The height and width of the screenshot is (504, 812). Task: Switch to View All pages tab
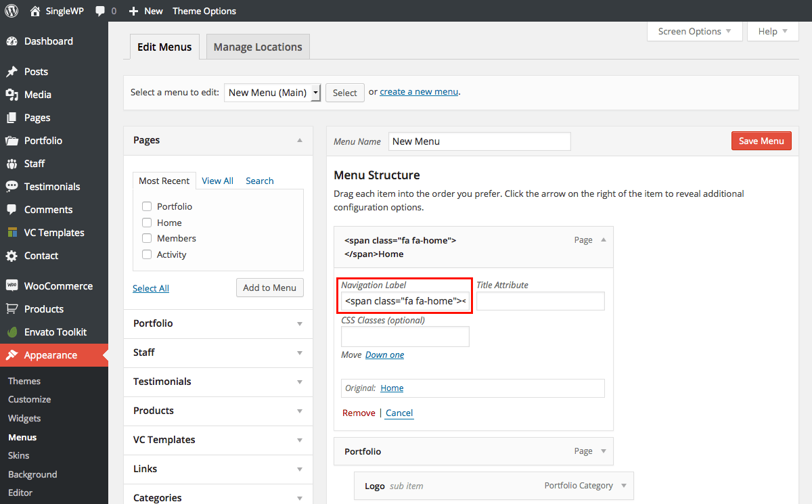[217, 181]
